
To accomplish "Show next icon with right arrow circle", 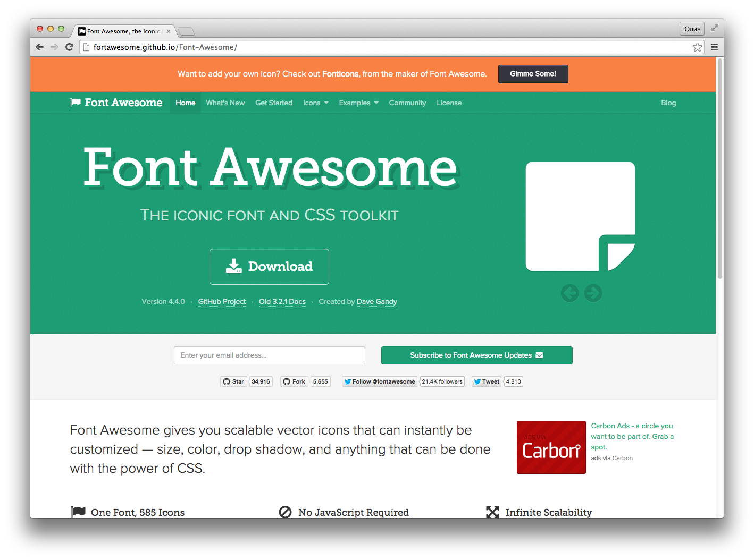I will click(x=593, y=293).
